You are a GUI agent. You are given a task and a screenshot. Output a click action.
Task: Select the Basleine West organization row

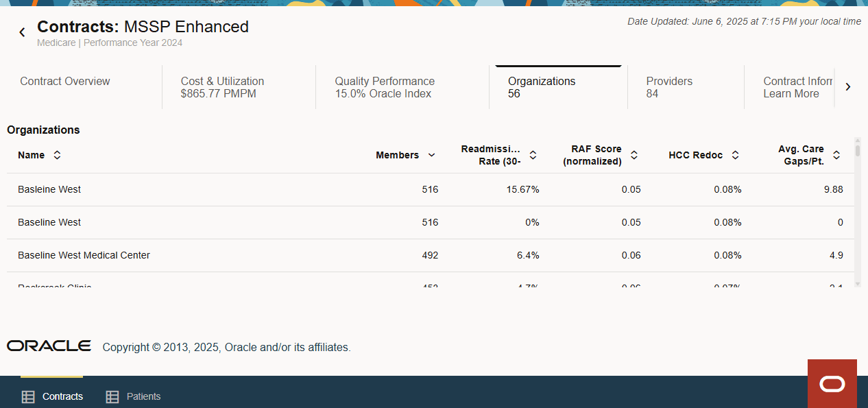pyautogui.click(x=49, y=189)
